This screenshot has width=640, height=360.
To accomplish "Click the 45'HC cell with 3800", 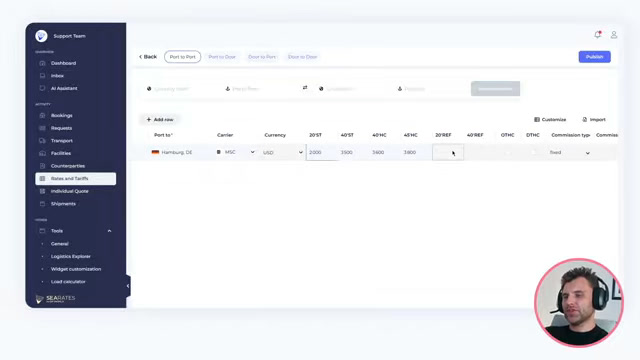I will click(416, 152).
